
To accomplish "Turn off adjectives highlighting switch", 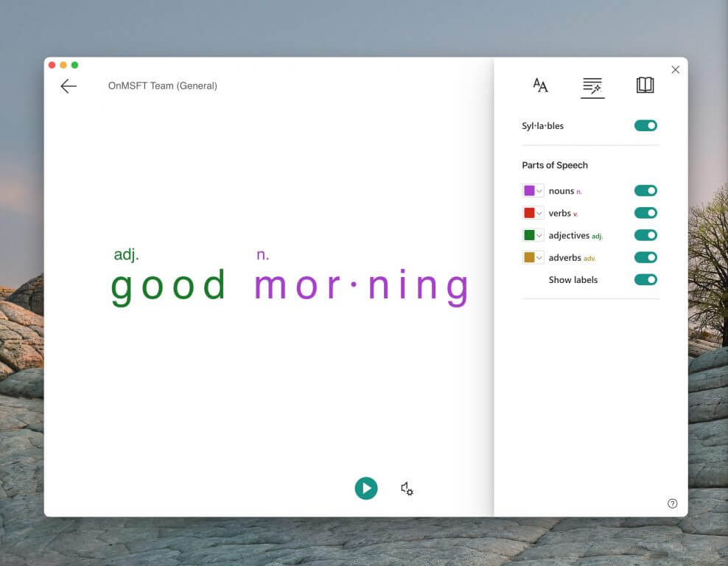I will 645,235.
